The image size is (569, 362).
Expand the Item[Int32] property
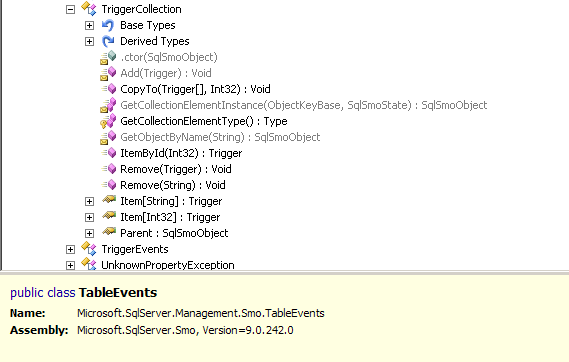[89, 217]
